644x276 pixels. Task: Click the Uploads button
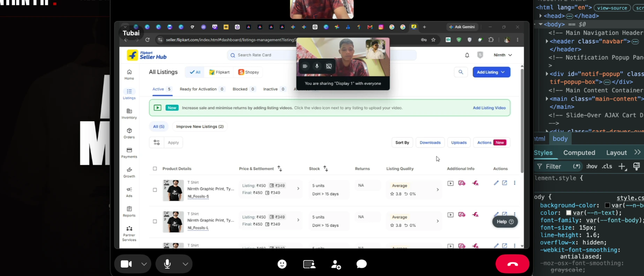coord(459,142)
